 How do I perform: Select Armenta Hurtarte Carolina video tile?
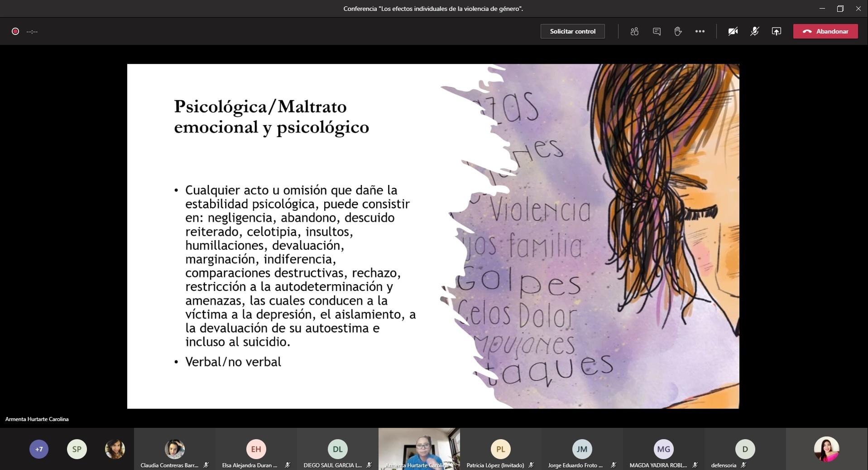pos(419,448)
